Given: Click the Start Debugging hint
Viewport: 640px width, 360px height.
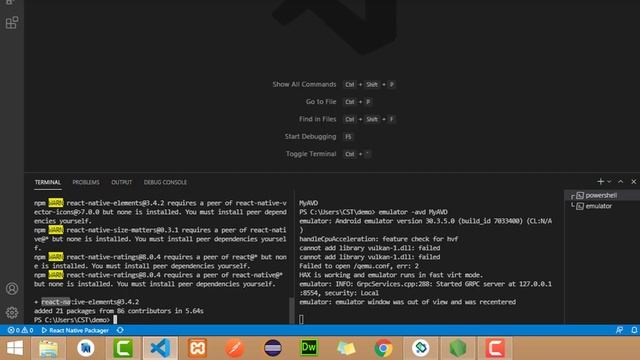Looking at the screenshot, I should [318, 137].
